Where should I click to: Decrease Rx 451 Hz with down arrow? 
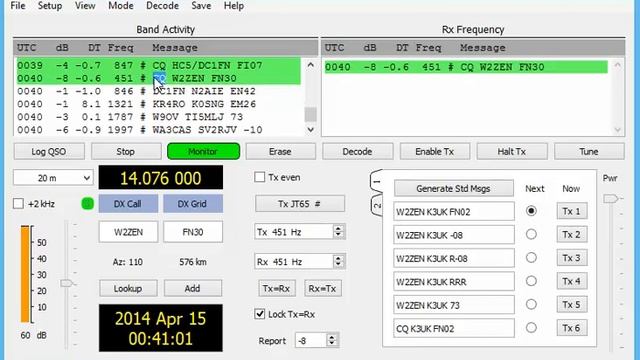tap(338, 265)
